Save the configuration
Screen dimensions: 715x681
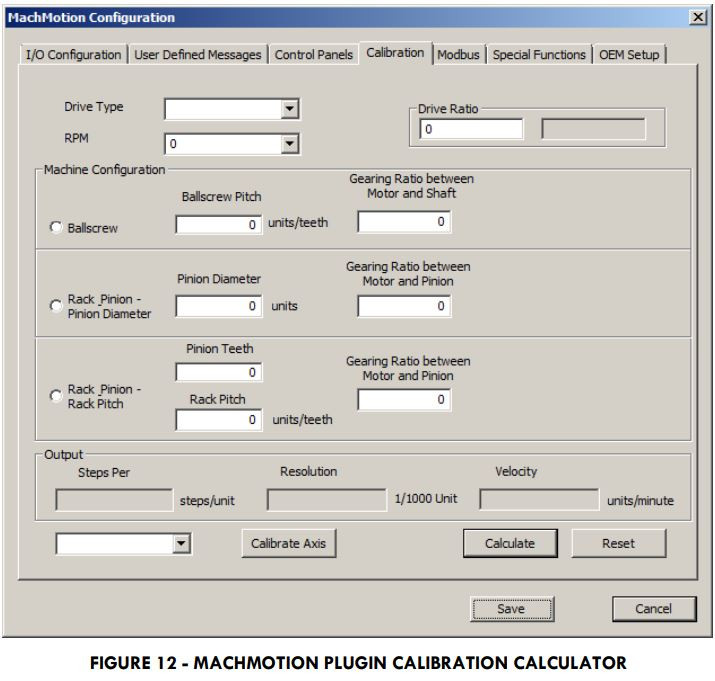(x=512, y=609)
